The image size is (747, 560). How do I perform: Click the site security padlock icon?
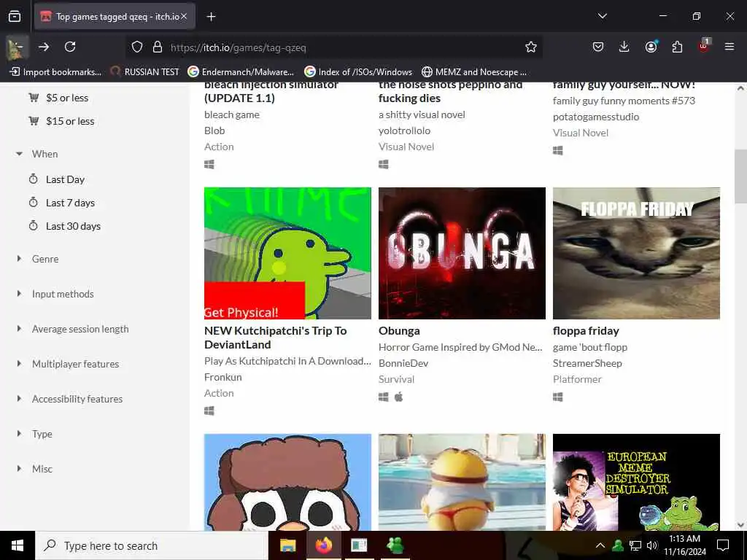click(158, 47)
